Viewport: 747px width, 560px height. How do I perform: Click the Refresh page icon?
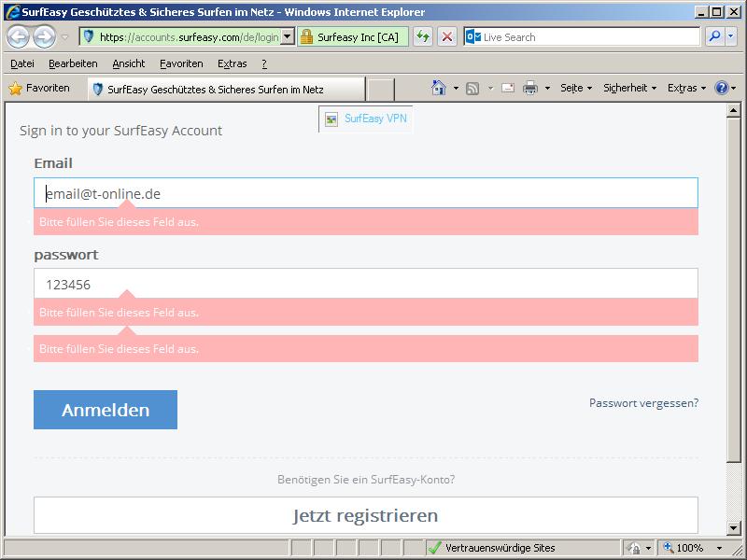423,37
